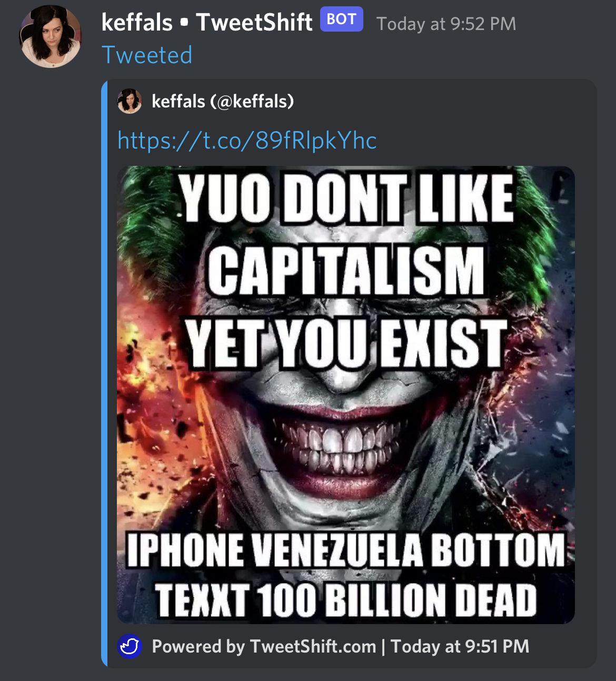Click the Today at 9:52 PM timestamp
Viewport: 616px width, 681px height.
click(446, 24)
